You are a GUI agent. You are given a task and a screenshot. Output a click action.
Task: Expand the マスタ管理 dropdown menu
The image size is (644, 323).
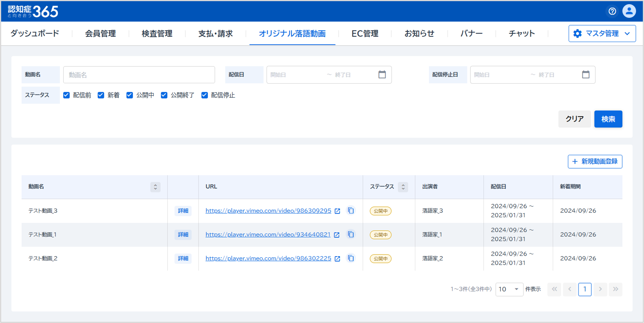coord(602,34)
